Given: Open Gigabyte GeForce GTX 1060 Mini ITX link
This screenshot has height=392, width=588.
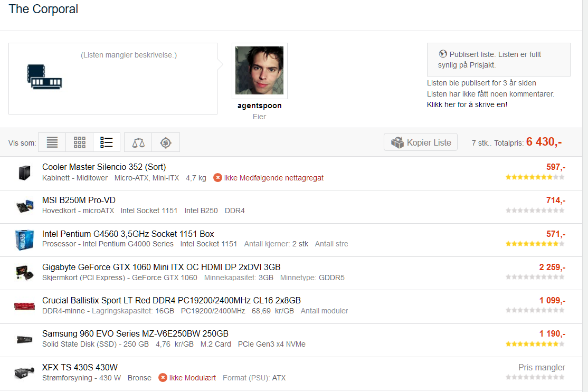Looking at the screenshot, I should (161, 267).
